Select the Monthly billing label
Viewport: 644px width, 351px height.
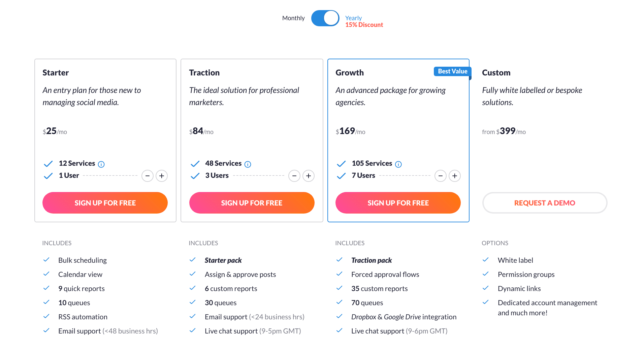click(293, 18)
